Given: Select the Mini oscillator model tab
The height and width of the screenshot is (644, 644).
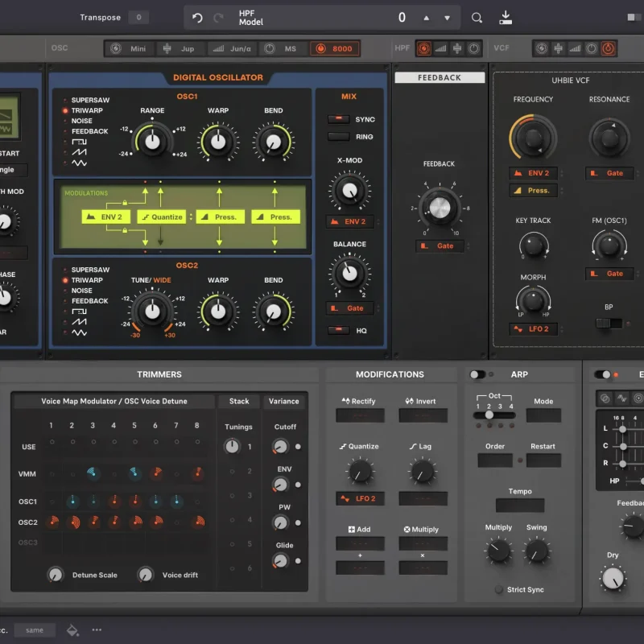Looking at the screenshot, I should (129, 48).
